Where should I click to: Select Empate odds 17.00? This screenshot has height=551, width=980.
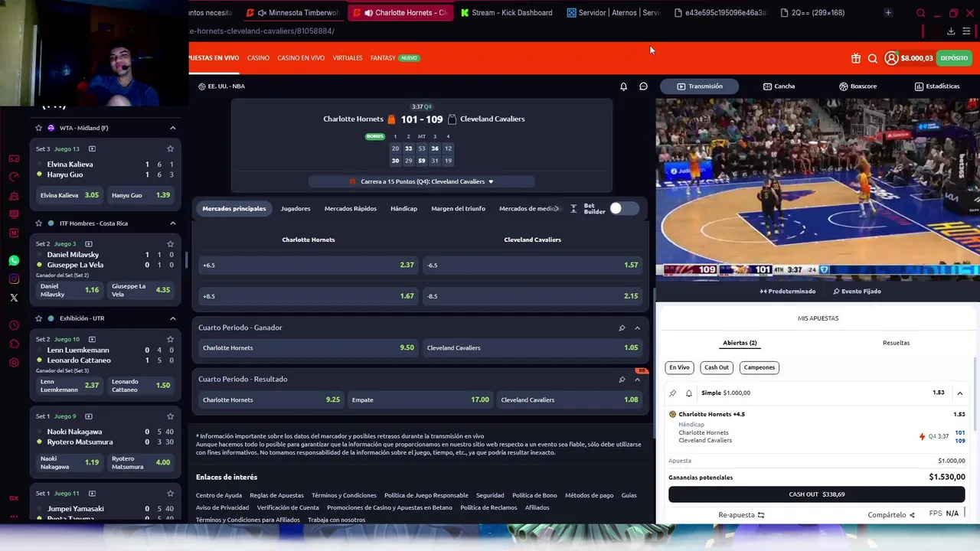point(420,399)
